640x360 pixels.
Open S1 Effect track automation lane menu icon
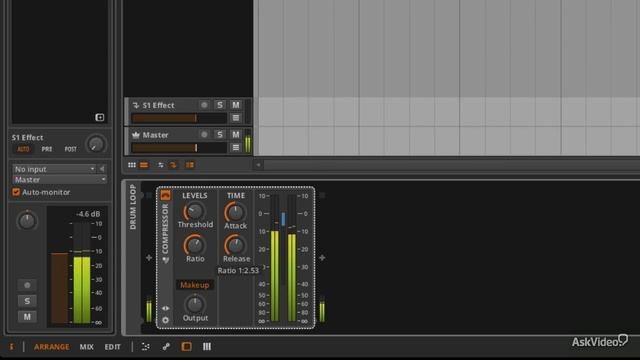[236, 118]
